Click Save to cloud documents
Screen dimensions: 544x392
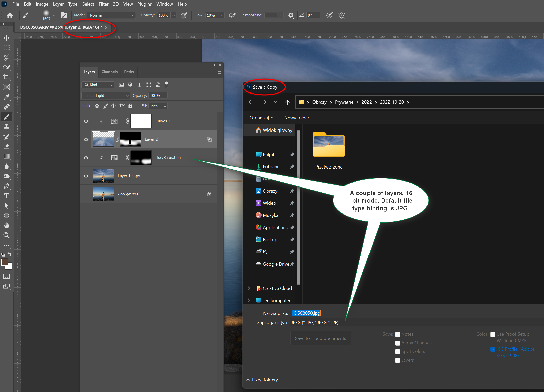tap(320, 338)
